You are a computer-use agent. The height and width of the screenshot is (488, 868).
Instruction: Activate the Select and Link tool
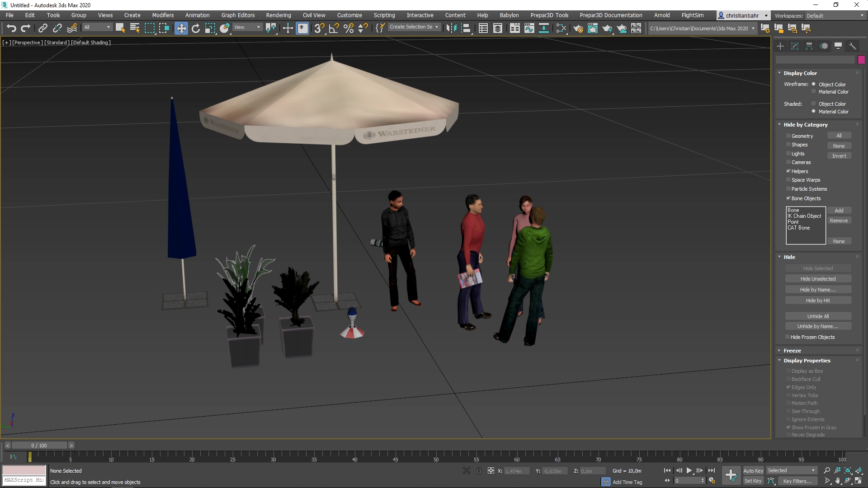tap(42, 28)
